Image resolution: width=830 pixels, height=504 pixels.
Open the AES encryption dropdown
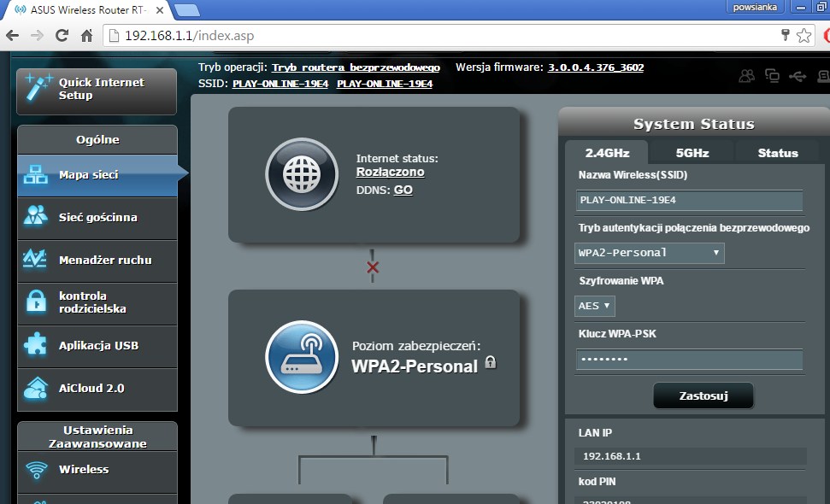[596, 306]
